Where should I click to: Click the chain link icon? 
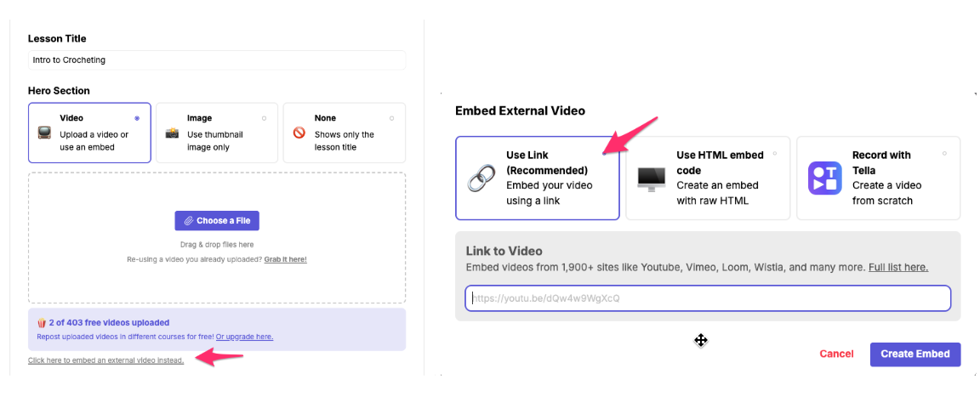click(x=481, y=178)
